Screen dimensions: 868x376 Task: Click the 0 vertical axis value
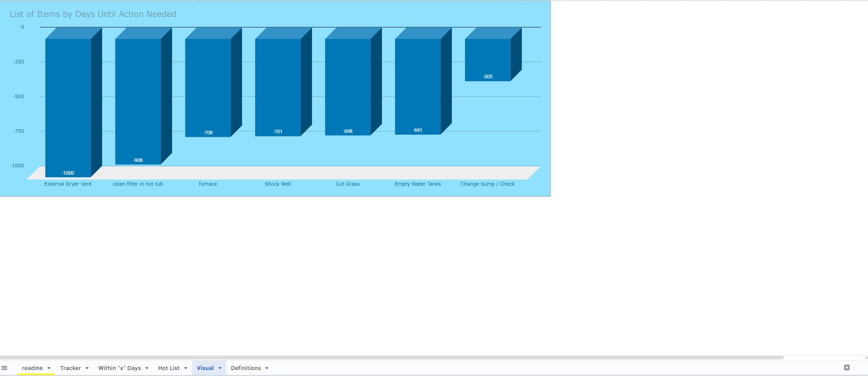[23, 27]
